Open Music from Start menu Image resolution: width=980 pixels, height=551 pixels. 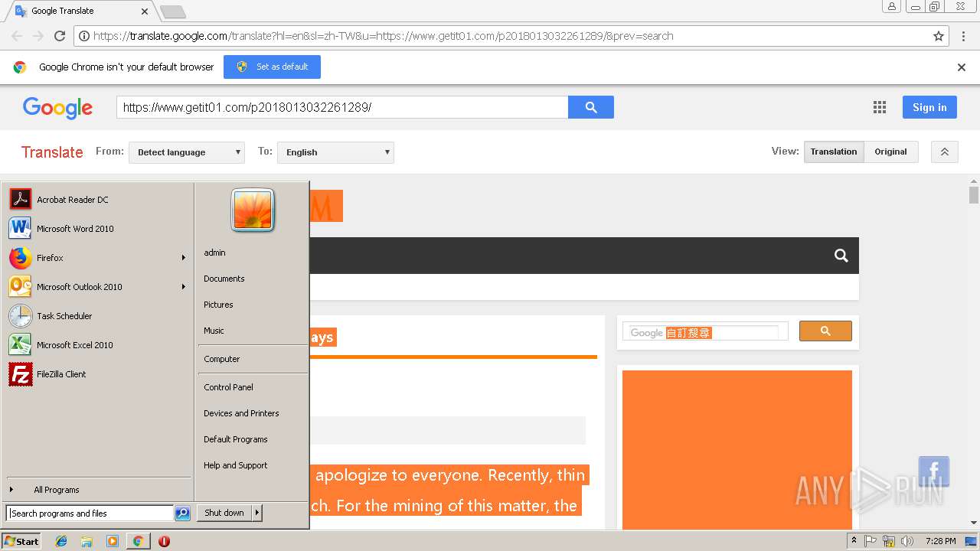tap(214, 331)
